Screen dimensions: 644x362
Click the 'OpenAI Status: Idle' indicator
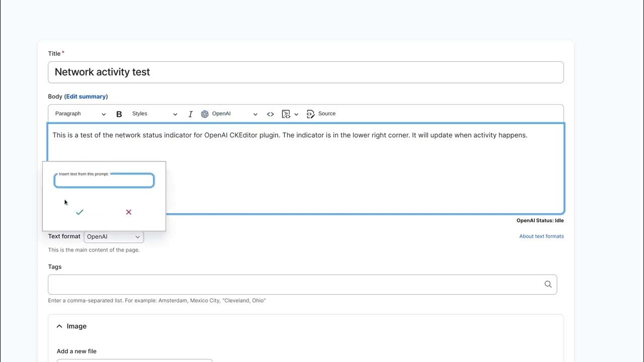click(x=540, y=221)
